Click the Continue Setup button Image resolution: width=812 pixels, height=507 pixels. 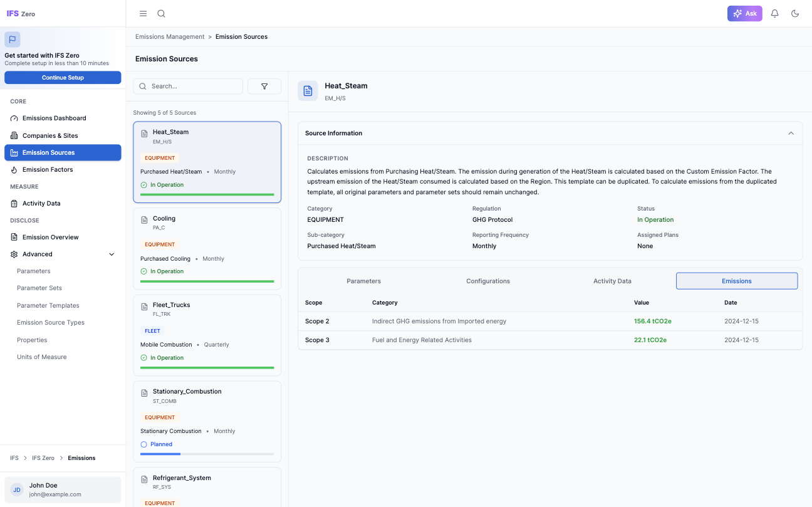click(63, 78)
